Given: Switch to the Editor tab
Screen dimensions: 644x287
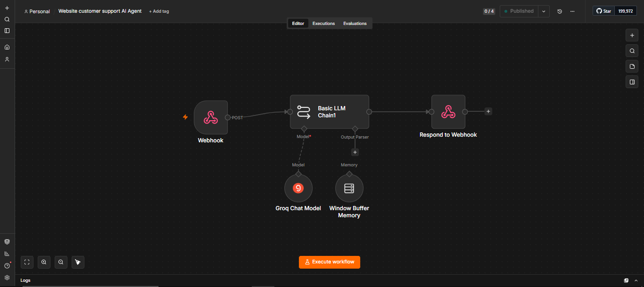Looking at the screenshot, I should (298, 24).
